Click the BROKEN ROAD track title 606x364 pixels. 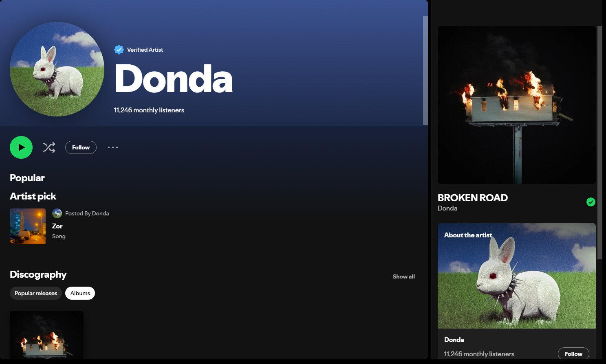click(x=472, y=198)
